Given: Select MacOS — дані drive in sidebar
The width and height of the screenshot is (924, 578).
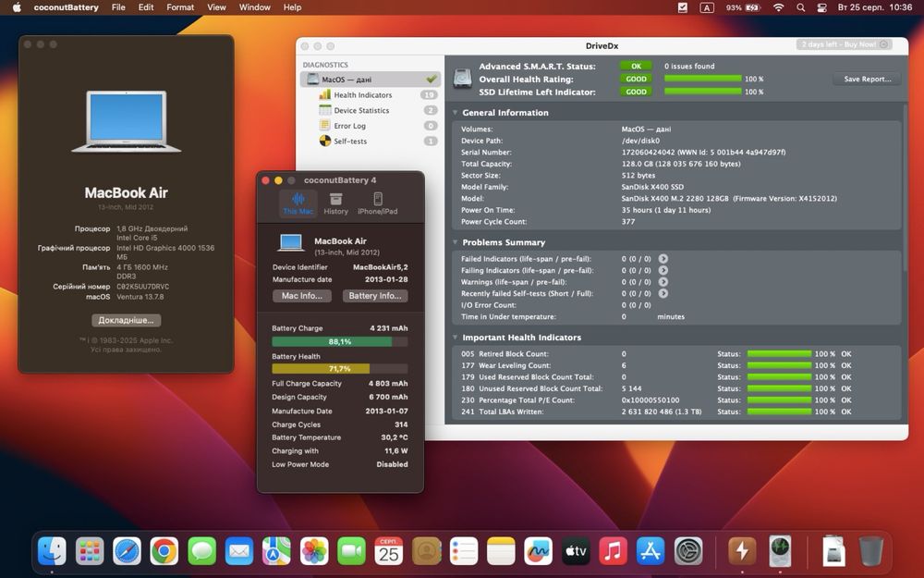Looking at the screenshot, I should pos(371,79).
